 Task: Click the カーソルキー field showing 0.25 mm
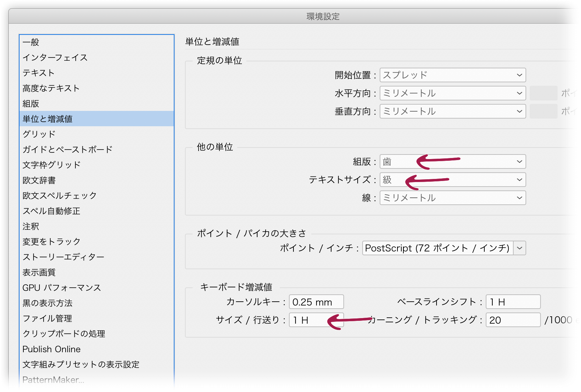[x=316, y=302]
